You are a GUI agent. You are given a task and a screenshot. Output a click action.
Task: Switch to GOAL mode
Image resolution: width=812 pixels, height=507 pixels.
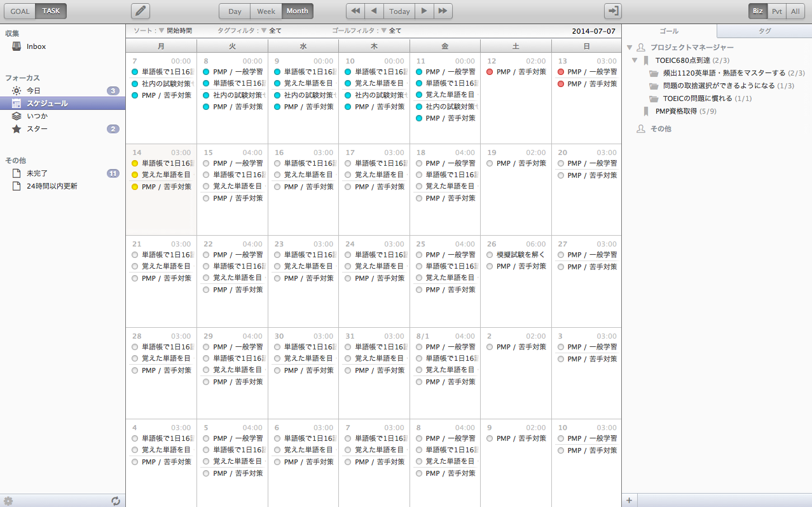(20, 11)
